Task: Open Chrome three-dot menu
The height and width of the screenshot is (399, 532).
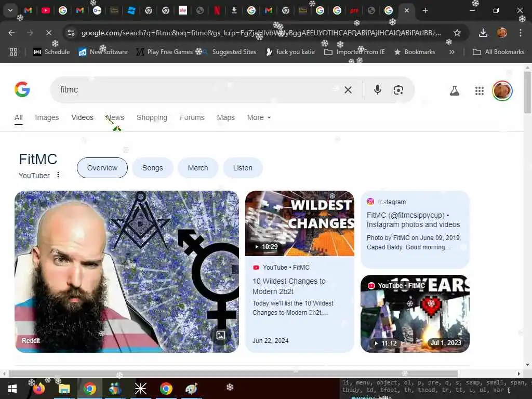Action: point(520,33)
